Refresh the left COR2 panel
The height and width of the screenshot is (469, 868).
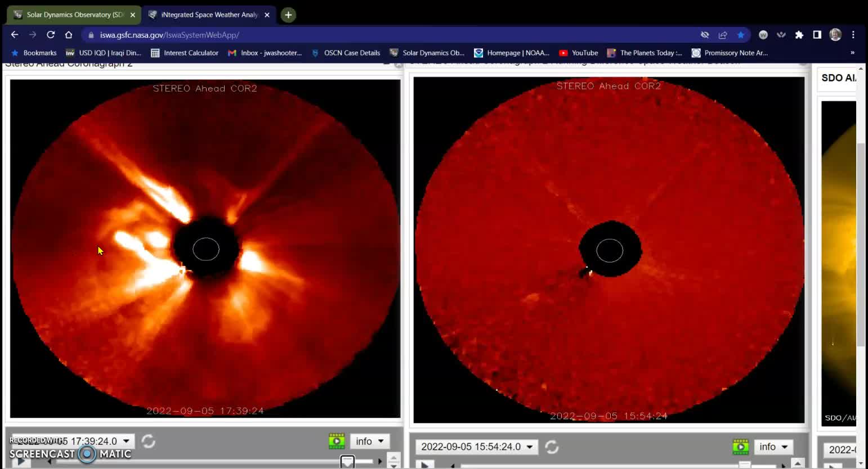[x=149, y=441]
